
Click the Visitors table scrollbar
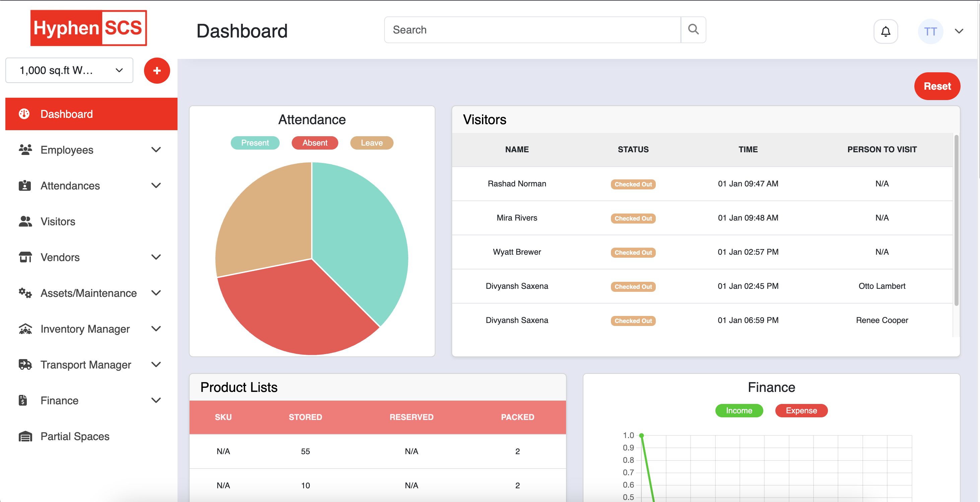tap(956, 221)
